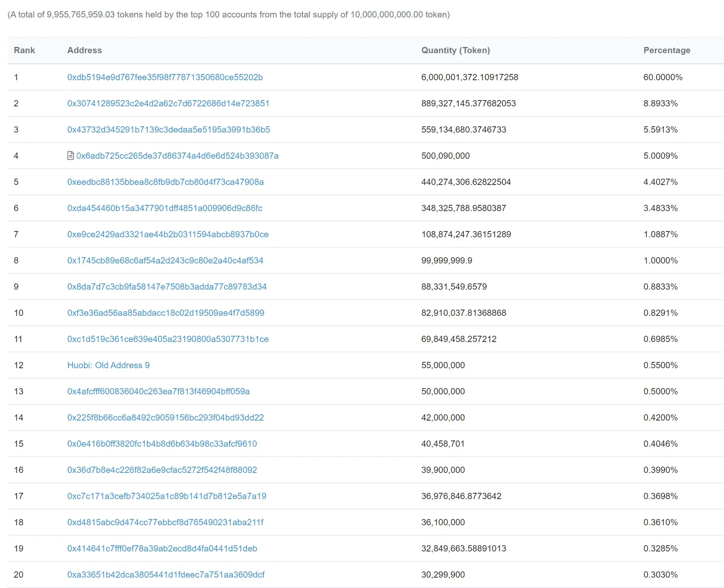
Task: Open address 0xd4815abc9d474cc77ebb
Action: click(166, 522)
